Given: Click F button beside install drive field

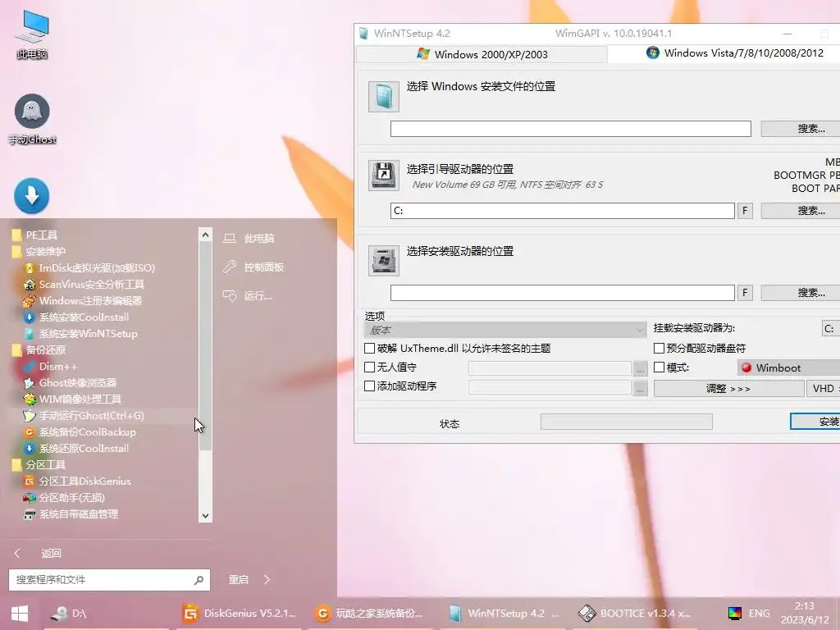Looking at the screenshot, I should coord(745,293).
